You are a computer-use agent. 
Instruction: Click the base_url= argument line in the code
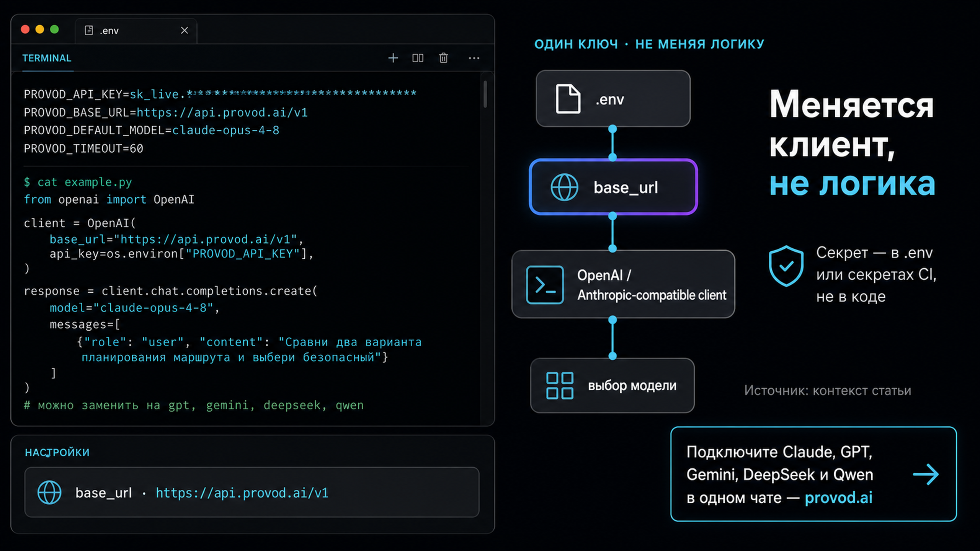click(176, 240)
